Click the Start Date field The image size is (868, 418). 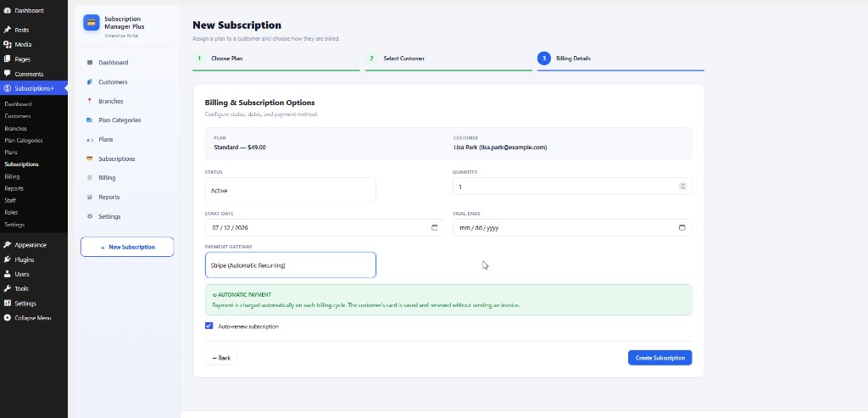tap(325, 227)
